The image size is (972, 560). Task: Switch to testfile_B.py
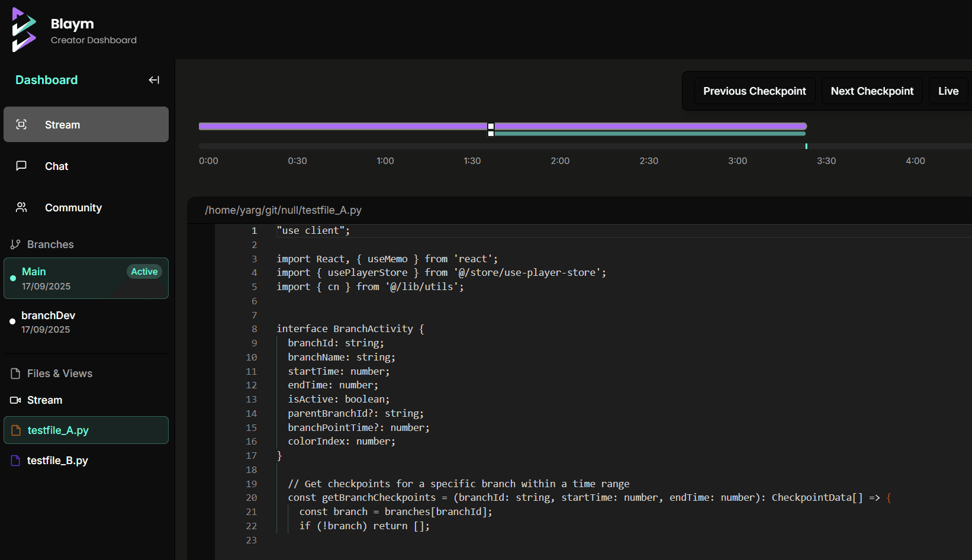click(57, 460)
